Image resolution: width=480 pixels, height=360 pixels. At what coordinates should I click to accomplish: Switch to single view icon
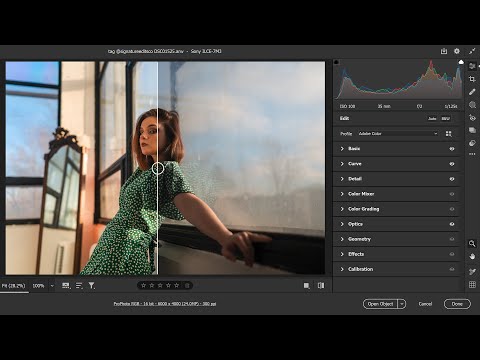click(307, 286)
